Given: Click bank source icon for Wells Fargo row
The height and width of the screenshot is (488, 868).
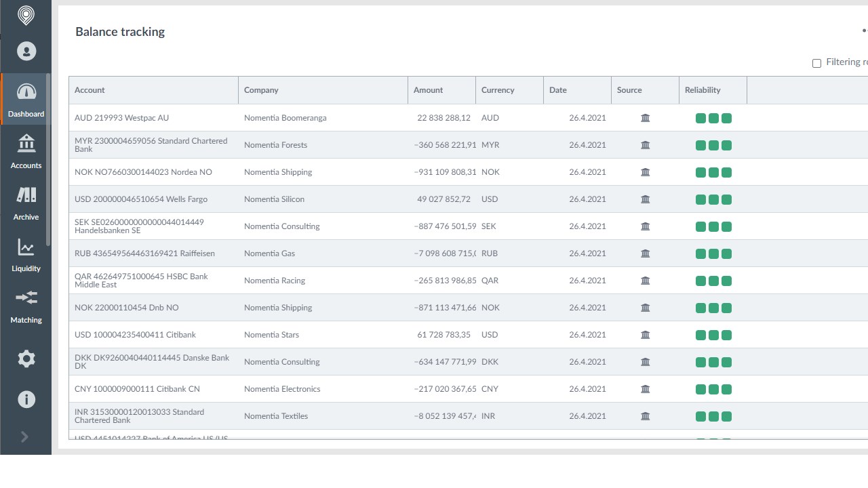Looking at the screenshot, I should (x=646, y=199).
